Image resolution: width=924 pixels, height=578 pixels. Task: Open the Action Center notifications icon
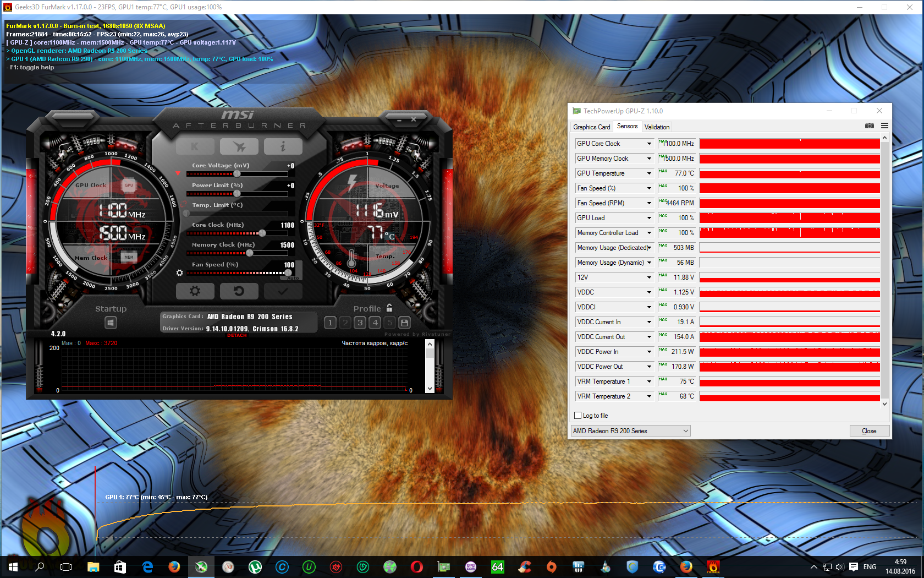tap(853, 566)
